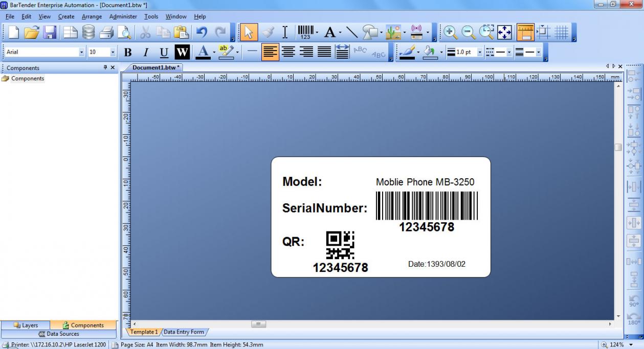644x349 pixels.
Task: Zoom in on the label
Action: pyautogui.click(x=451, y=33)
